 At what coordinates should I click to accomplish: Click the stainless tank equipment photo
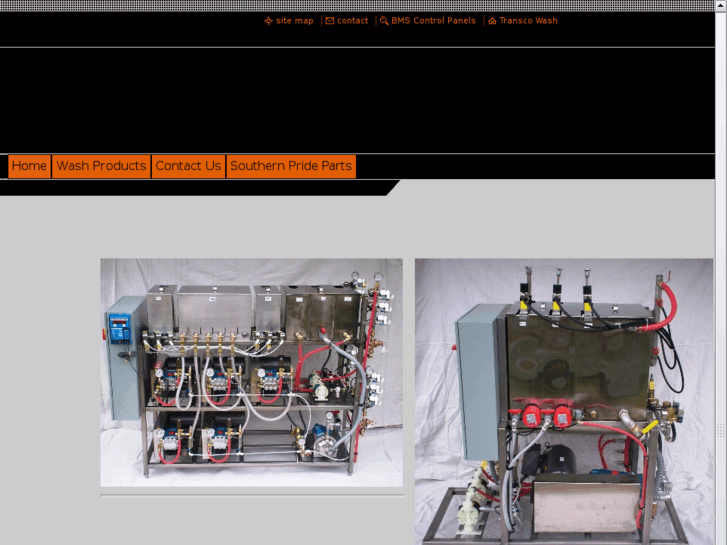(564, 402)
